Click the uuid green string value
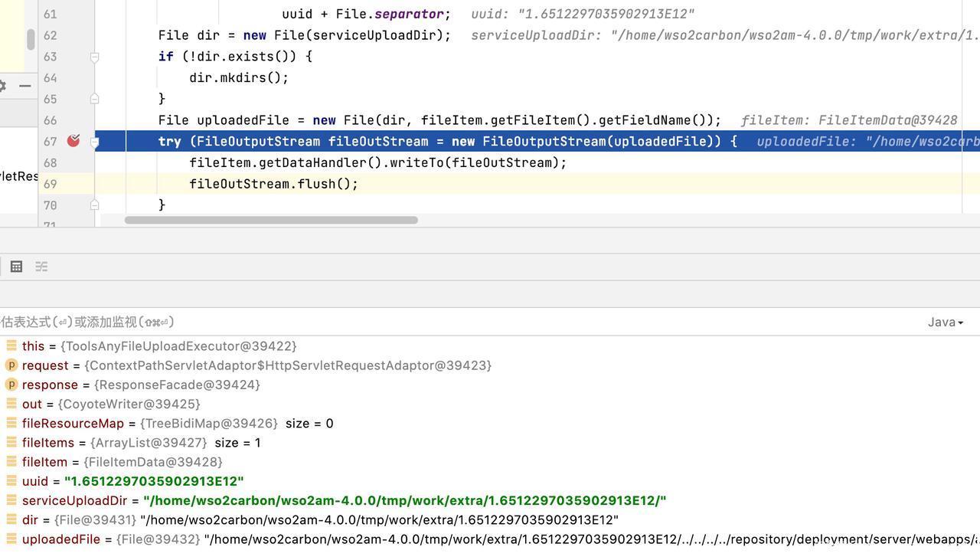 coord(154,481)
